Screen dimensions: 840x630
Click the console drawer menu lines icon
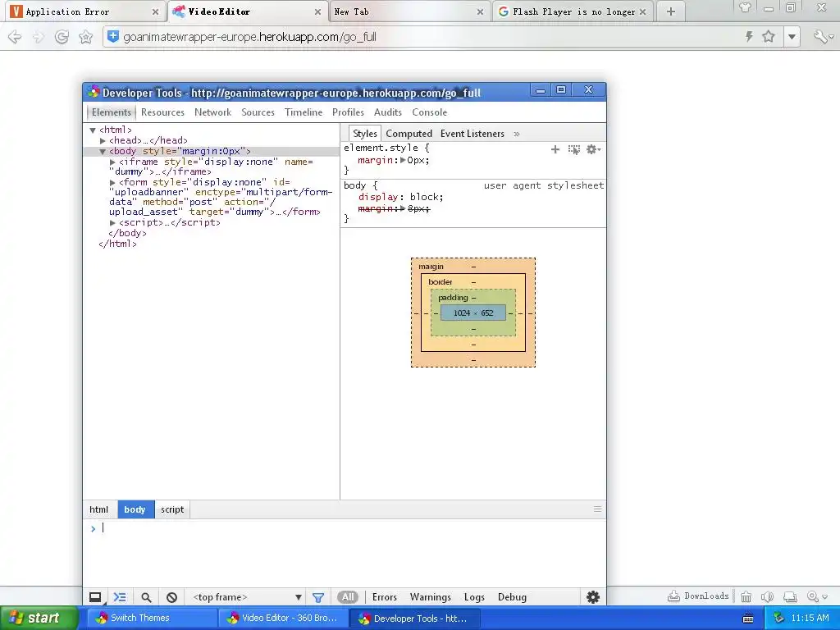pos(597,509)
